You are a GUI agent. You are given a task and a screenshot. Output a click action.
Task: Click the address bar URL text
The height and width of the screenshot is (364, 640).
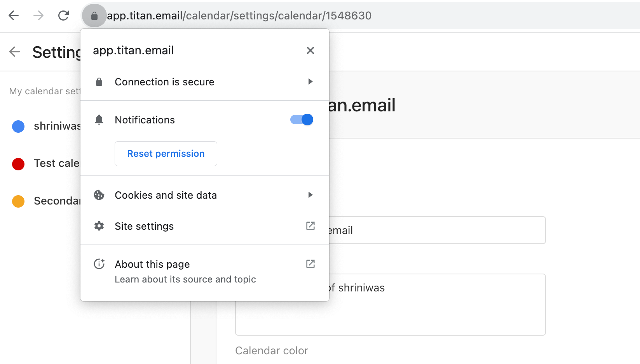pos(239,16)
